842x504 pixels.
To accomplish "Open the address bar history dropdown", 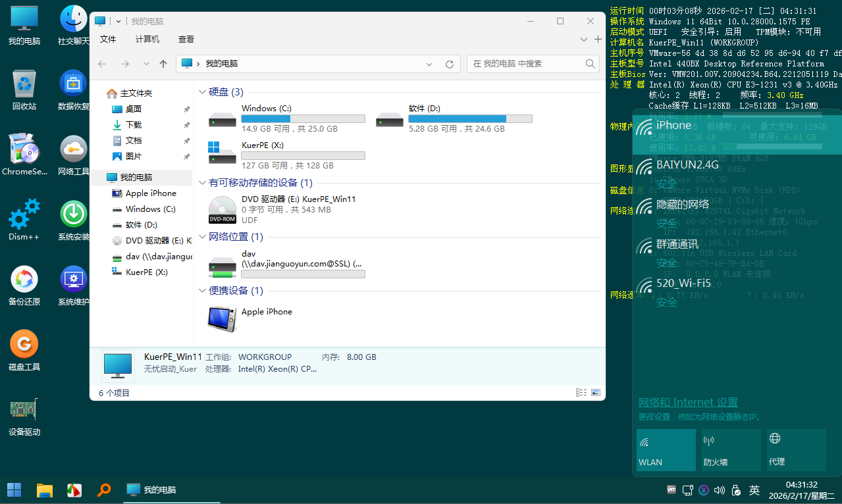I will (x=429, y=64).
